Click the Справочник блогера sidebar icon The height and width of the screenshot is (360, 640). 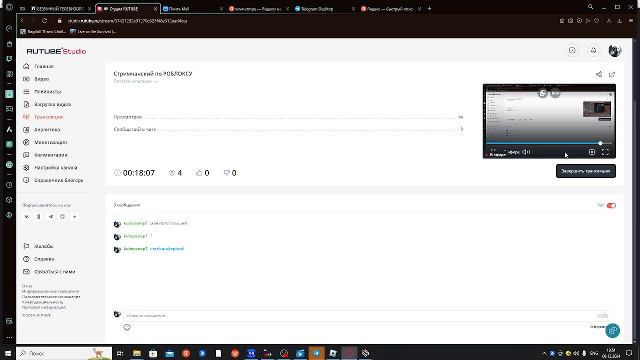[27, 180]
